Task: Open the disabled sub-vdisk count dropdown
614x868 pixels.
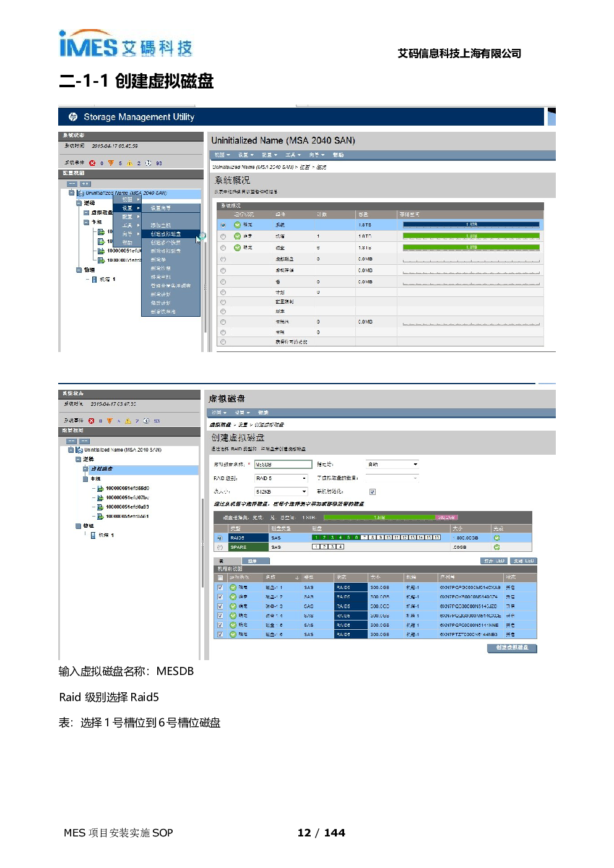Action: click(x=392, y=478)
